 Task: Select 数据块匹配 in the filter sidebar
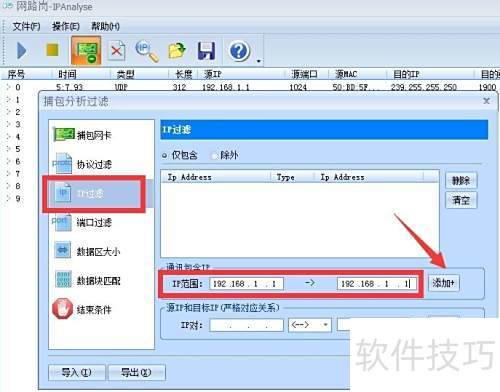coord(88,280)
